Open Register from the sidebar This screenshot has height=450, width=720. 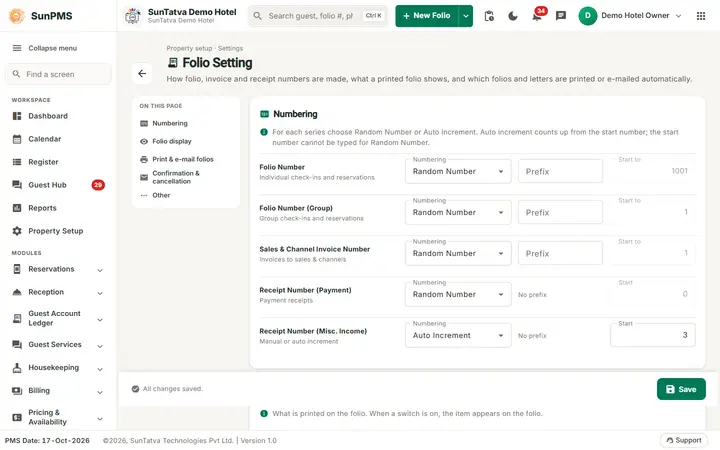point(58,162)
